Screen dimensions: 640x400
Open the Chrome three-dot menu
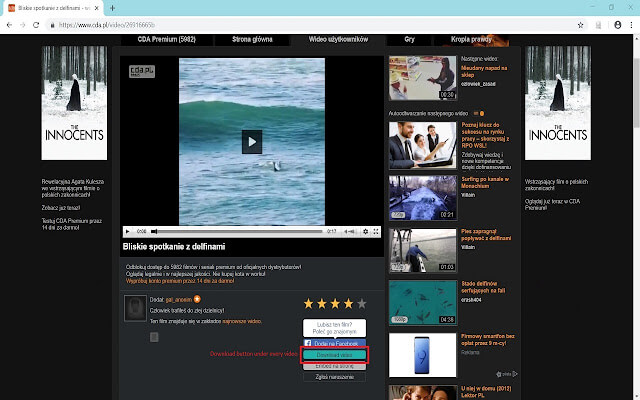coord(629,24)
